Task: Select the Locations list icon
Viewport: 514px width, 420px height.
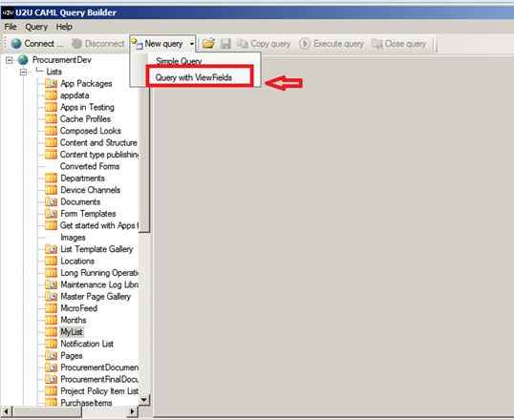Action: click(x=51, y=262)
